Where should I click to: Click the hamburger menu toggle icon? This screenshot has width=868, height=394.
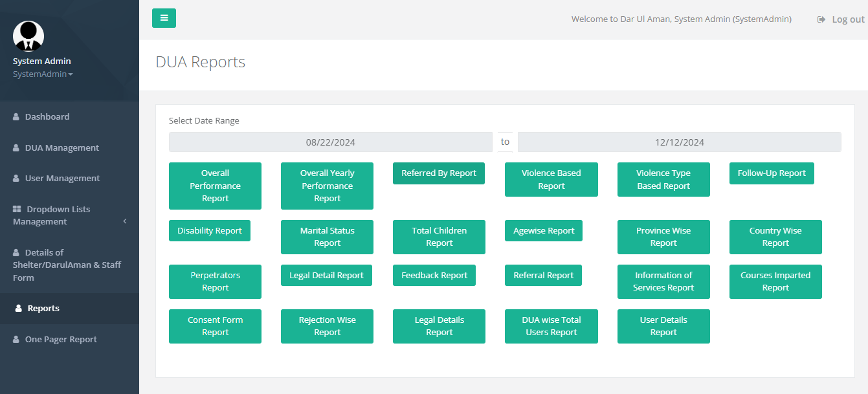tap(164, 18)
